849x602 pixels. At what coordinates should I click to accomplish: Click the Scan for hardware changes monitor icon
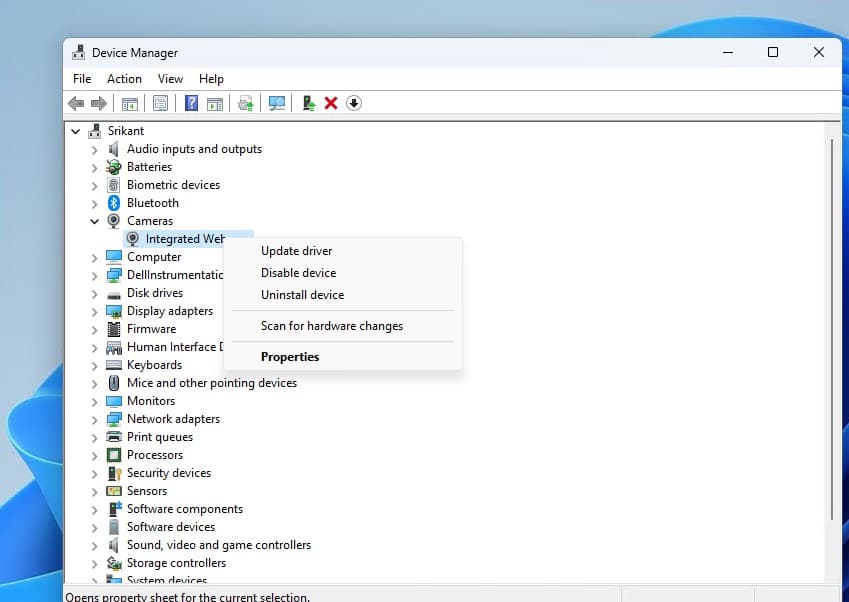coord(277,103)
